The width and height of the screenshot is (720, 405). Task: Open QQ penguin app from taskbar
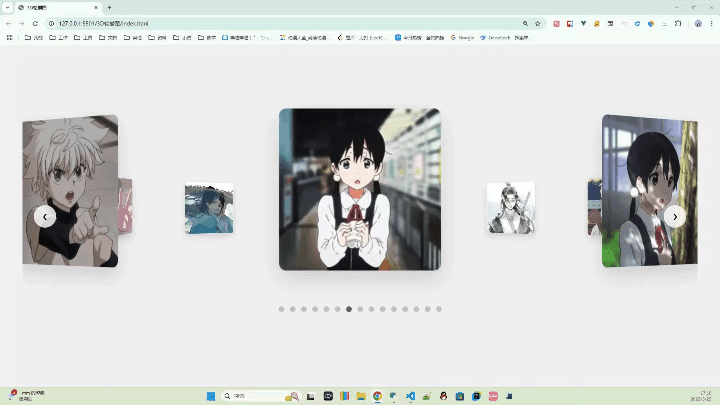coord(444,396)
